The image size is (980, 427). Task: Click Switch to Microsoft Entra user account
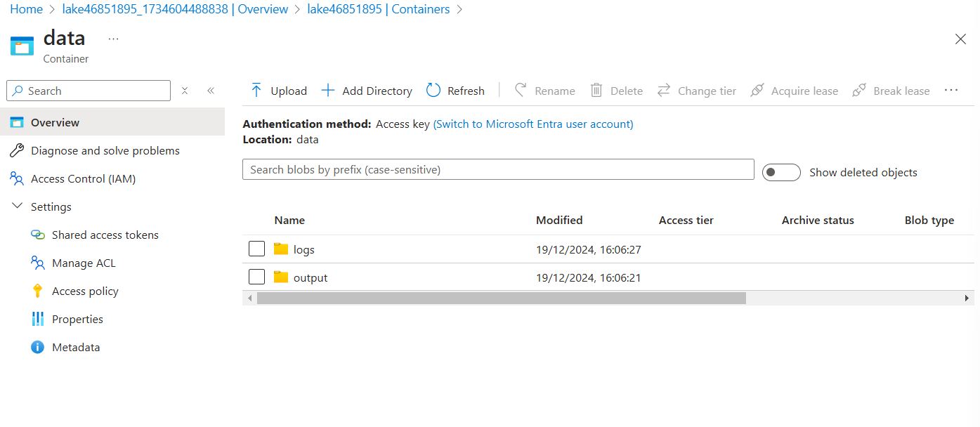(x=533, y=124)
